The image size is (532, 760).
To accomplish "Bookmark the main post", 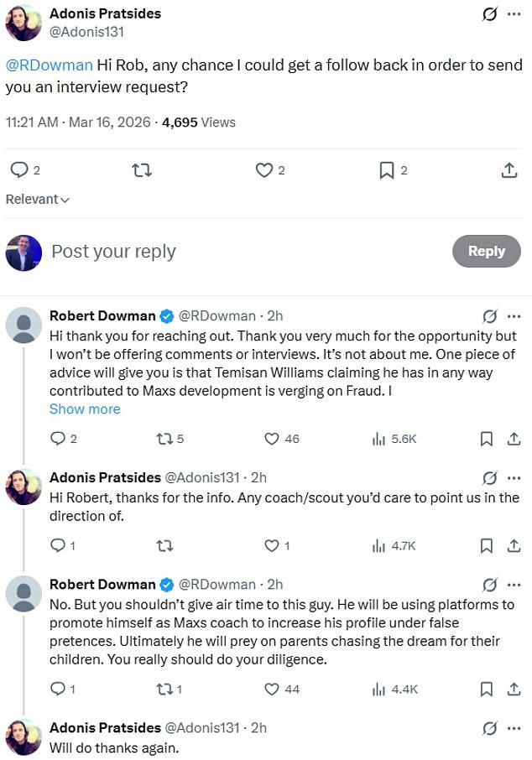I will (387, 170).
